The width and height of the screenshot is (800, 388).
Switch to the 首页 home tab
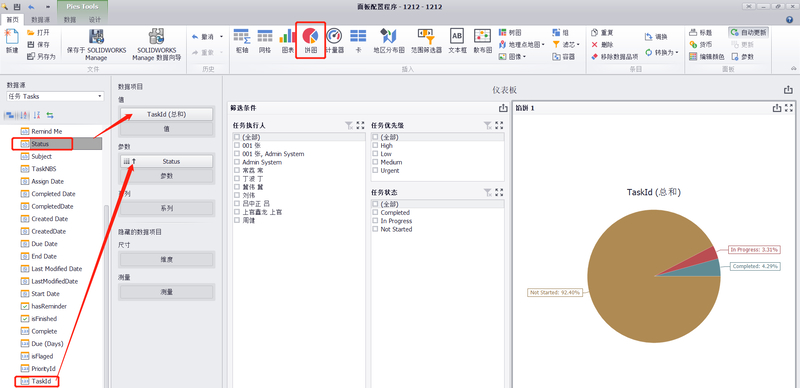(13, 20)
